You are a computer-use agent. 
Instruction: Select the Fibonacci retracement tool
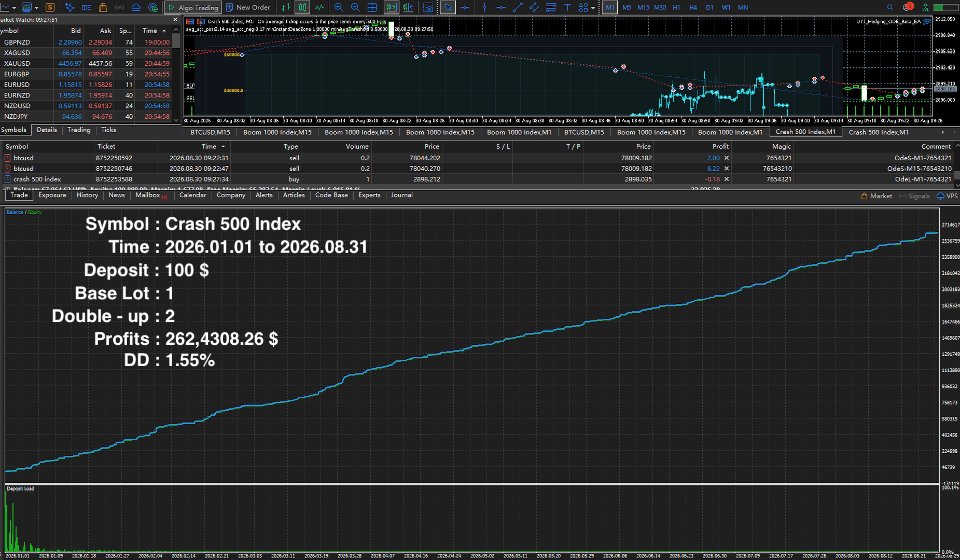click(551, 7)
